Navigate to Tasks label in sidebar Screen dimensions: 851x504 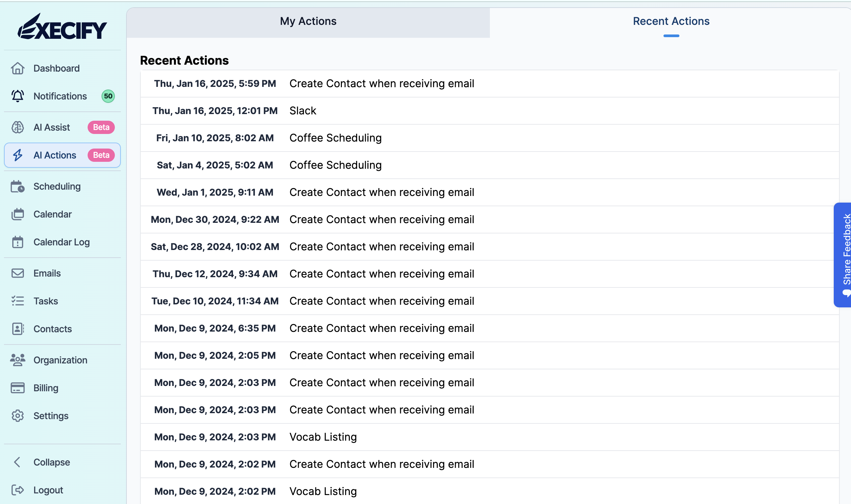point(46,301)
